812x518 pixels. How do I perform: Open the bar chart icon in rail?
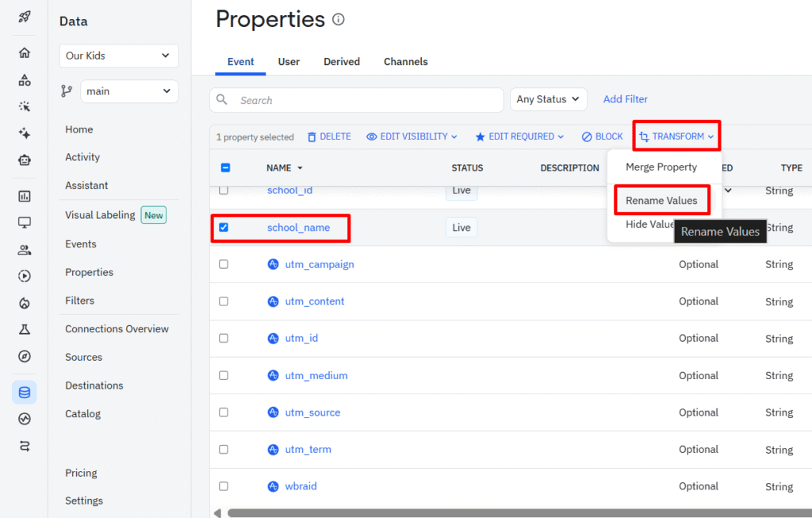click(25, 196)
